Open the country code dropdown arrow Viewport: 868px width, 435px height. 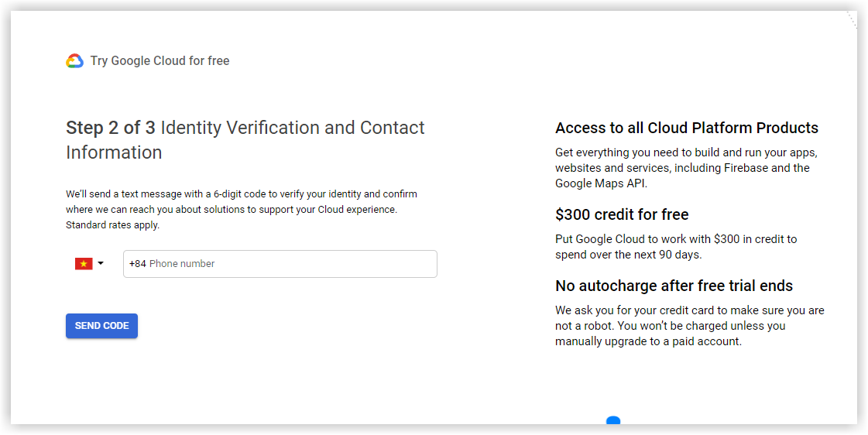[101, 263]
